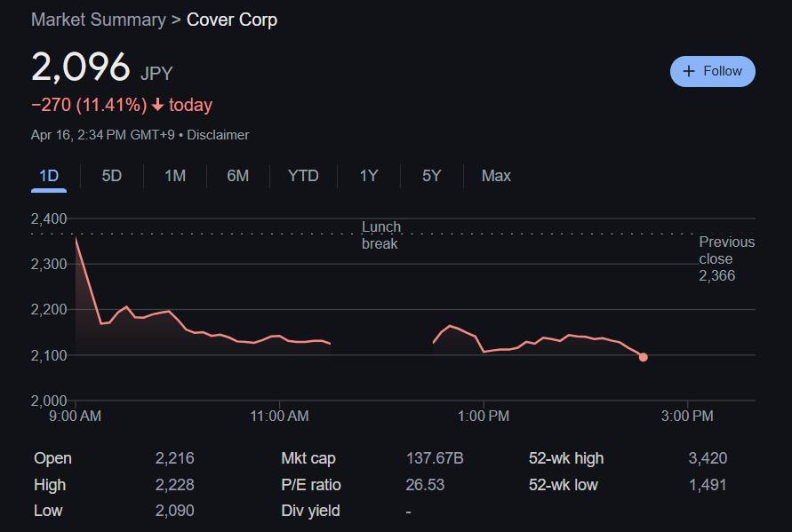
Task: Click the 2,000 y-axis label
Action: coord(49,401)
